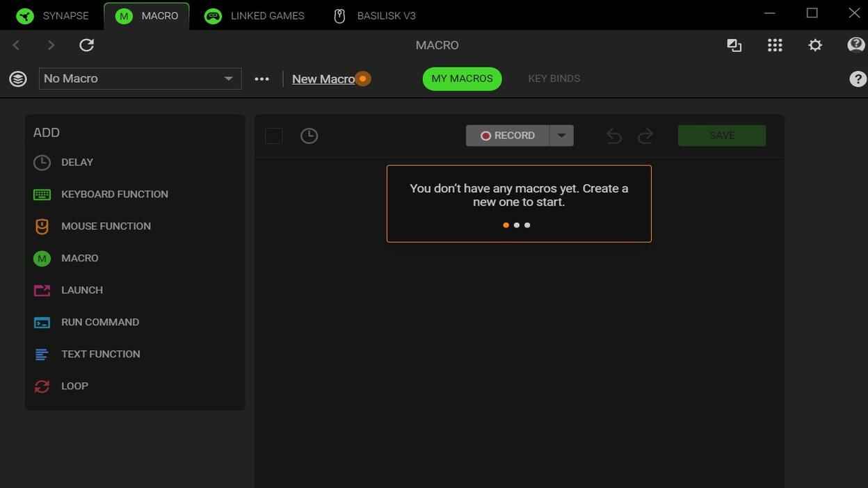Viewport: 868px width, 488px height.
Task: Switch to the Linked Games tab
Action: pos(255,16)
